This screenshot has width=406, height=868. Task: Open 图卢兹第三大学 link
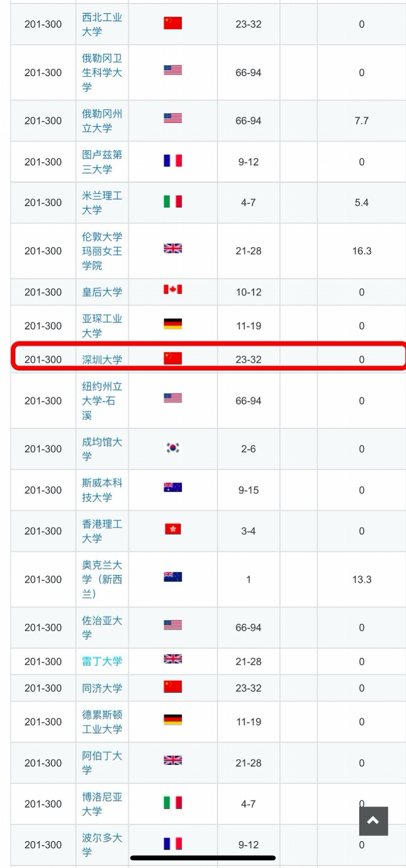102,162
